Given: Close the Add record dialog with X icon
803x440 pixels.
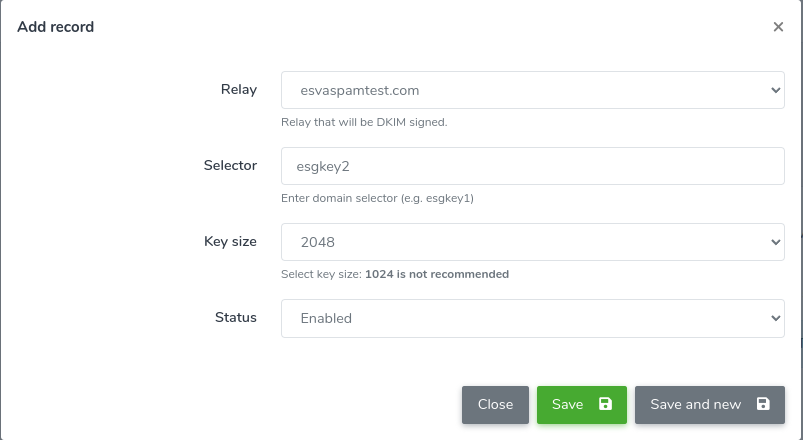Looking at the screenshot, I should 778,27.
